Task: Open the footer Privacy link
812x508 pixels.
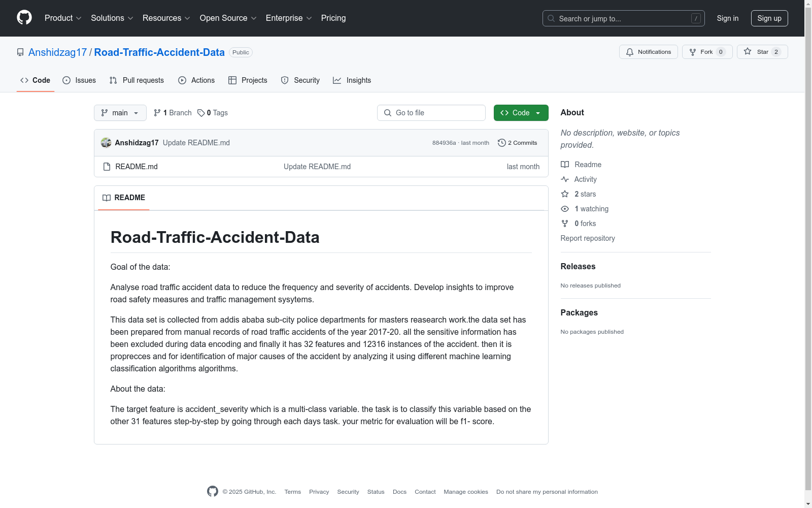Action: pyautogui.click(x=319, y=492)
